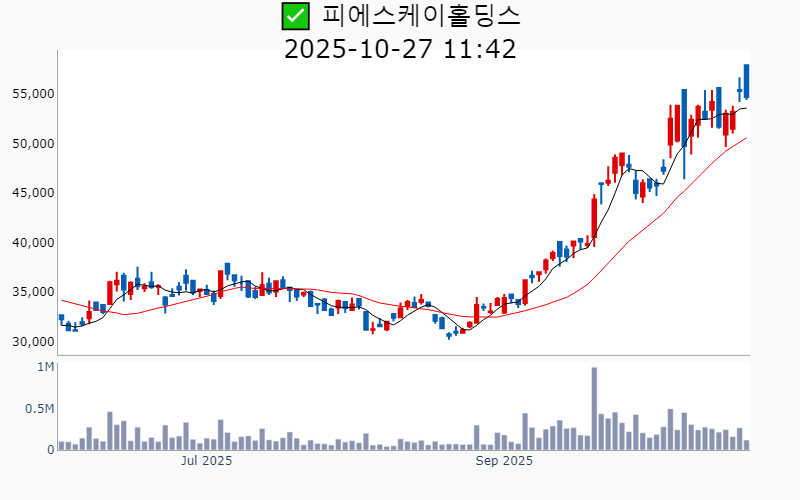Click the 2025-10-27 11:42 timestamp
Screen dimensions: 800x500
[400, 48]
